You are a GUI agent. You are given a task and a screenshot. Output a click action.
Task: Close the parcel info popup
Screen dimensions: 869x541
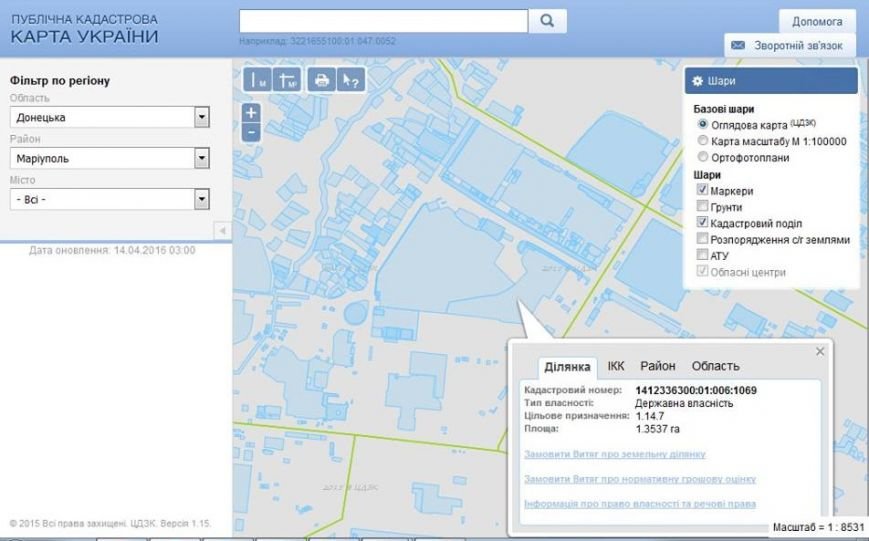pos(820,351)
